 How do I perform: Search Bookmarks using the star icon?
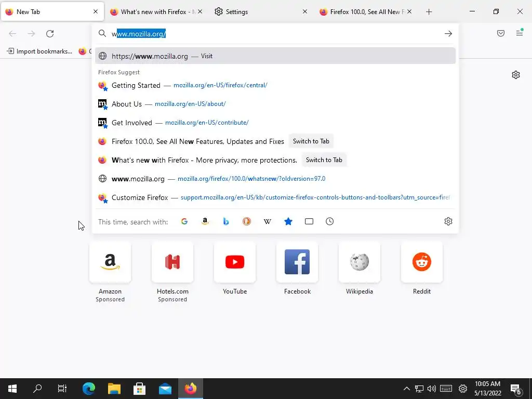pyautogui.click(x=288, y=221)
